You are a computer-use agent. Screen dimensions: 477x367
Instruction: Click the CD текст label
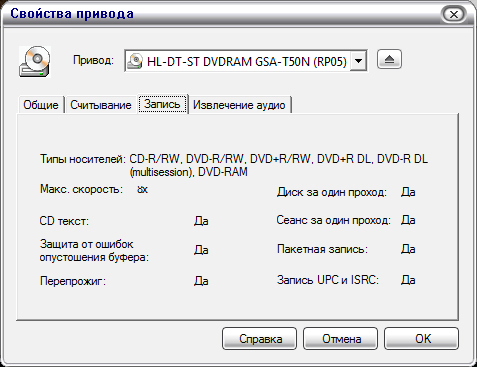pyautogui.click(x=64, y=221)
